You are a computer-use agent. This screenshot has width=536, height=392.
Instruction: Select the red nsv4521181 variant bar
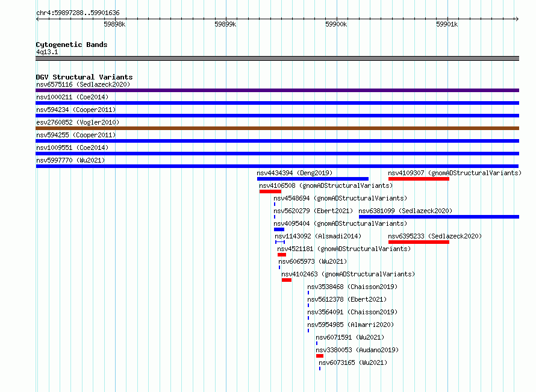tap(282, 255)
